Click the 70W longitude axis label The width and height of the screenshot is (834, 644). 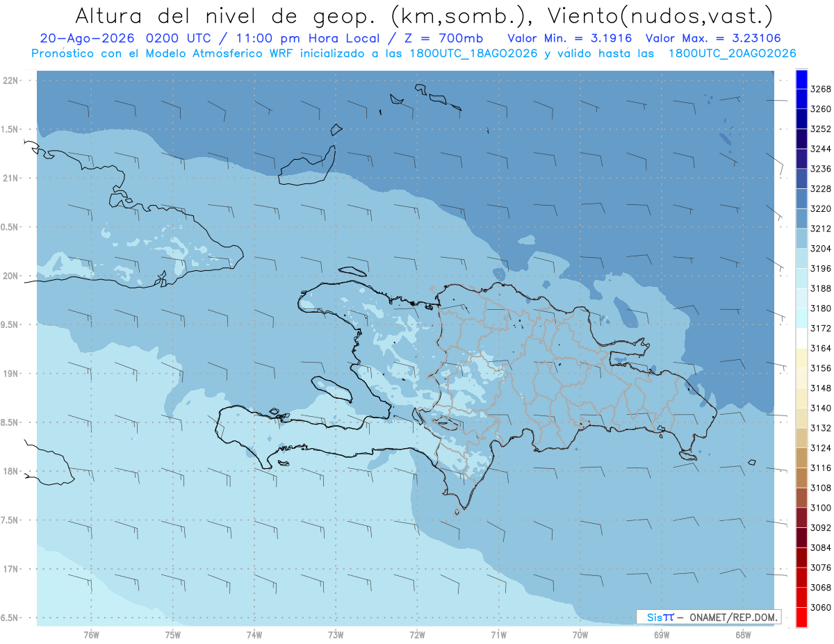click(580, 634)
